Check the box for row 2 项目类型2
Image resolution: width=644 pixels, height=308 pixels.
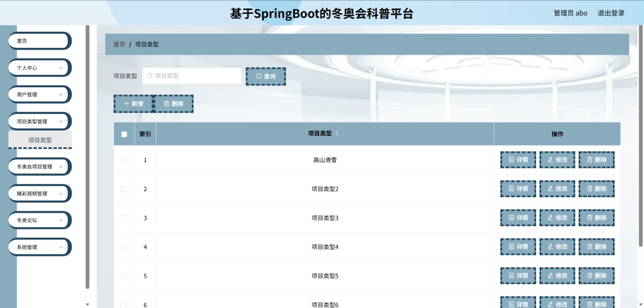pos(123,189)
